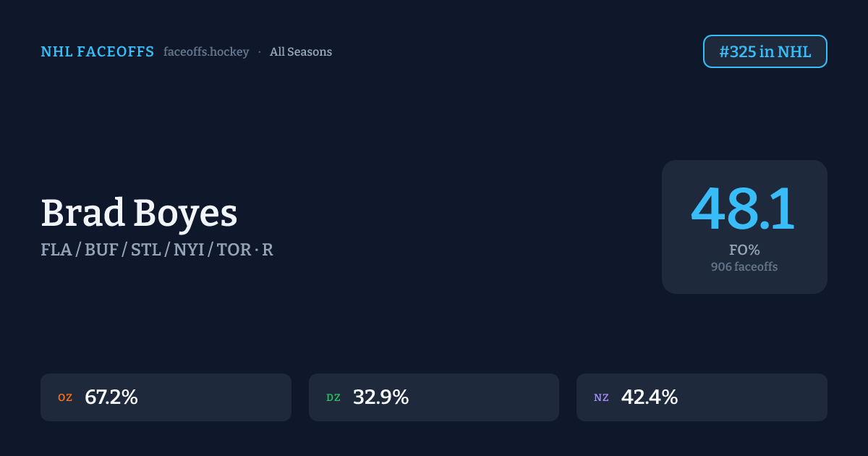Click the NHL FACEOFFS site title

pyautogui.click(x=97, y=52)
